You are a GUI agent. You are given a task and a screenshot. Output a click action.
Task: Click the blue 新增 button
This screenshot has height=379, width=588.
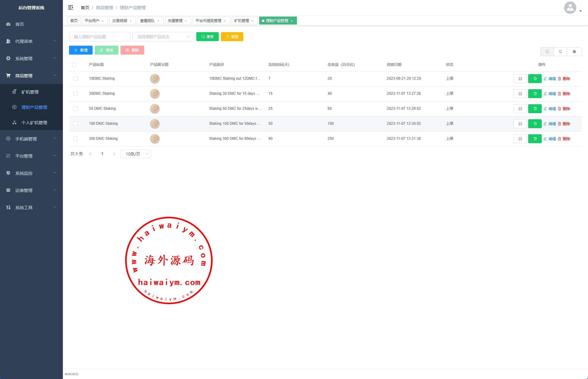point(81,50)
